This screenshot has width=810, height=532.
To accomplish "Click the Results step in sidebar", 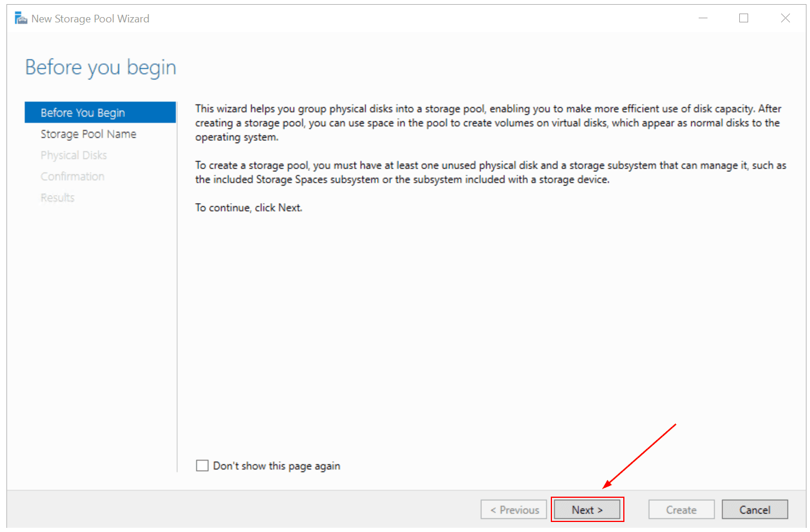I will tap(58, 198).
